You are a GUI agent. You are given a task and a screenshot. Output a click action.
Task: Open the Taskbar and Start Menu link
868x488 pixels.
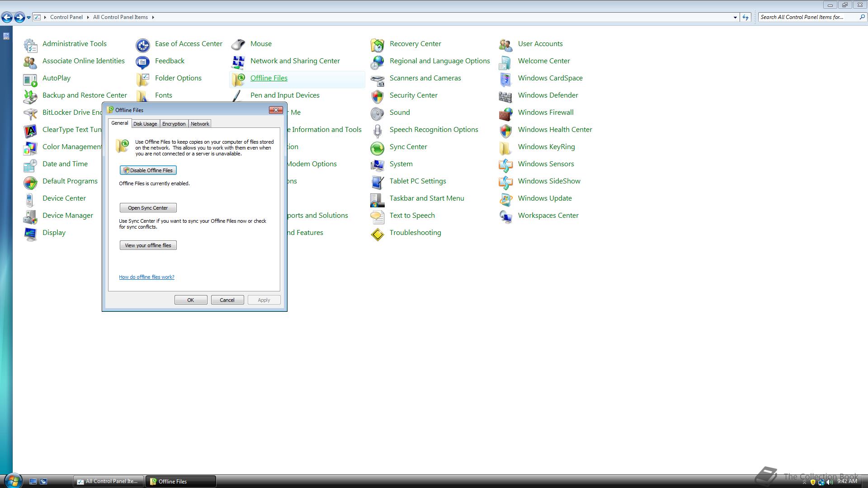tap(426, 198)
